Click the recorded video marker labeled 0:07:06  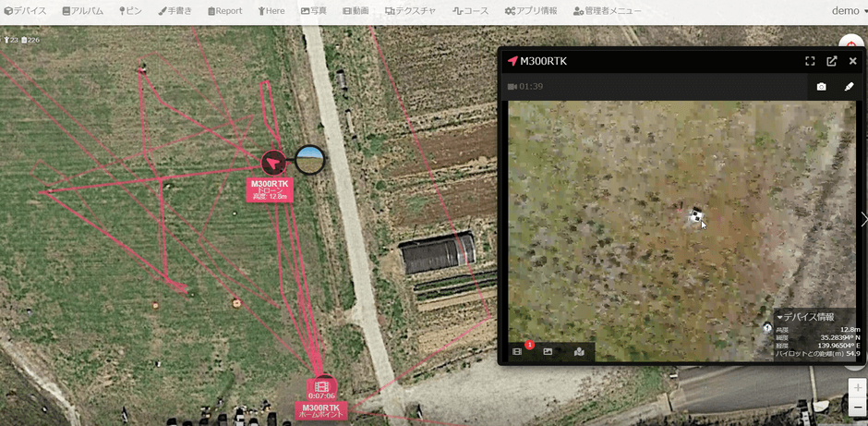click(x=321, y=387)
